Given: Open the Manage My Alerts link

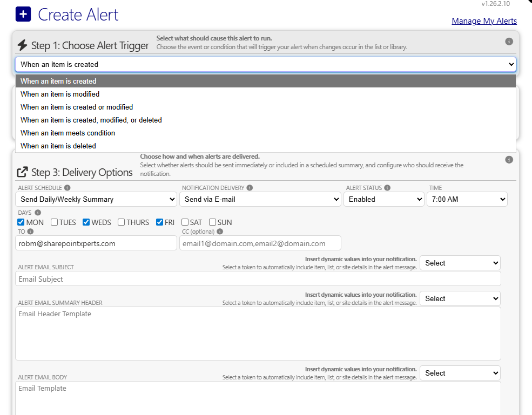Looking at the screenshot, I should click(x=484, y=21).
